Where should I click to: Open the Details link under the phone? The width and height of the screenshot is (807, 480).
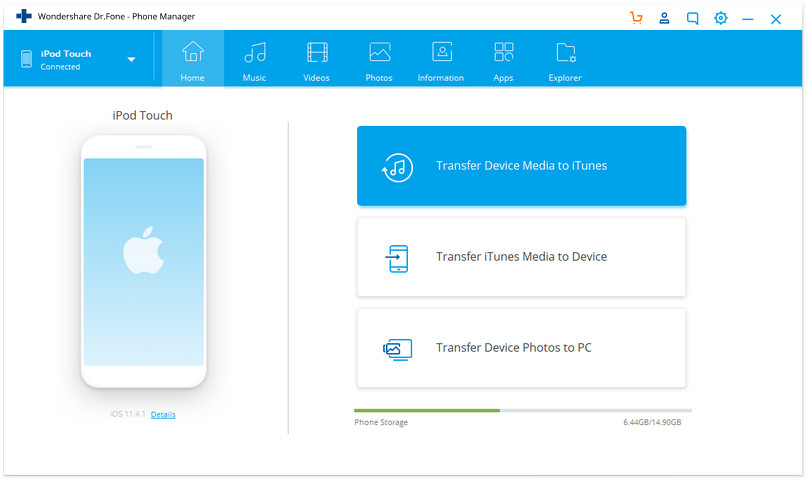163,415
